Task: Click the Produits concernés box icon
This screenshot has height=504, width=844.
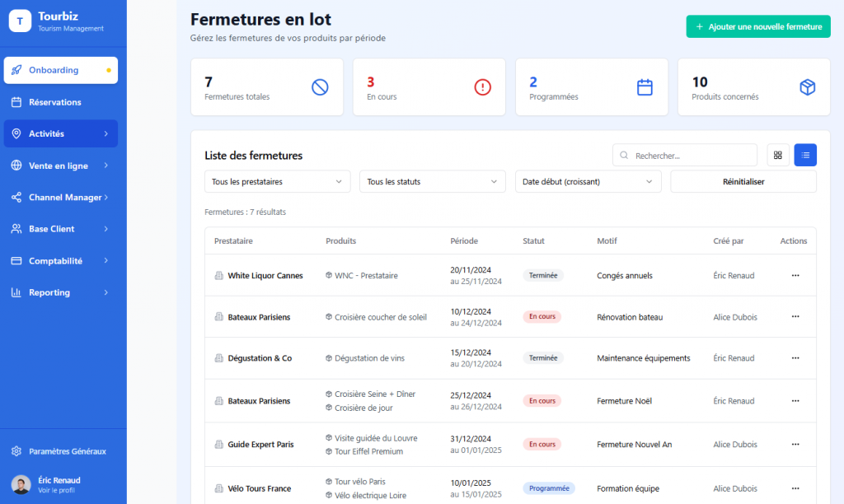Action: [807, 87]
